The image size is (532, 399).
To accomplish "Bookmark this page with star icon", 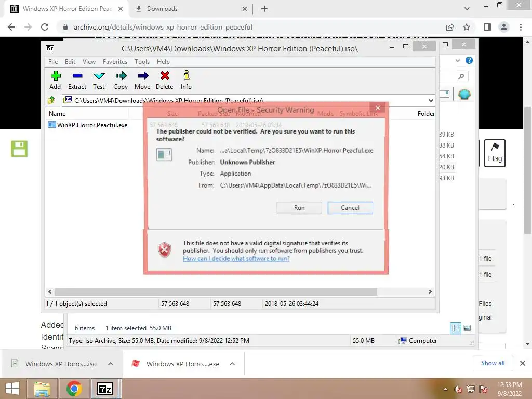I will (x=467, y=27).
